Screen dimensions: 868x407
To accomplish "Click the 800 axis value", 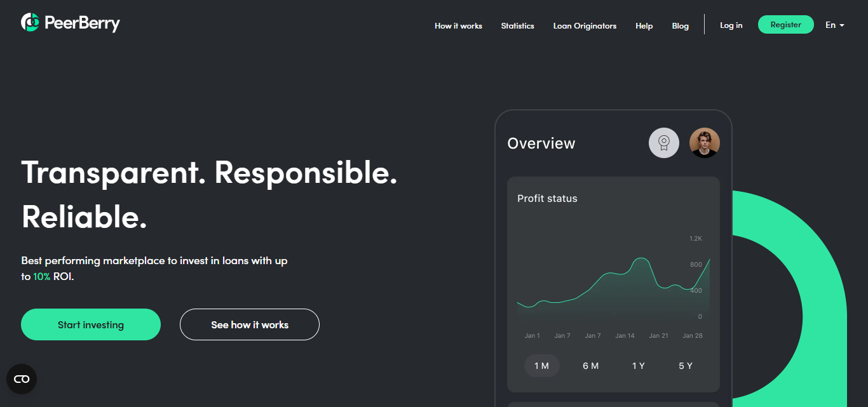I will pyautogui.click(x=696, y=265).
